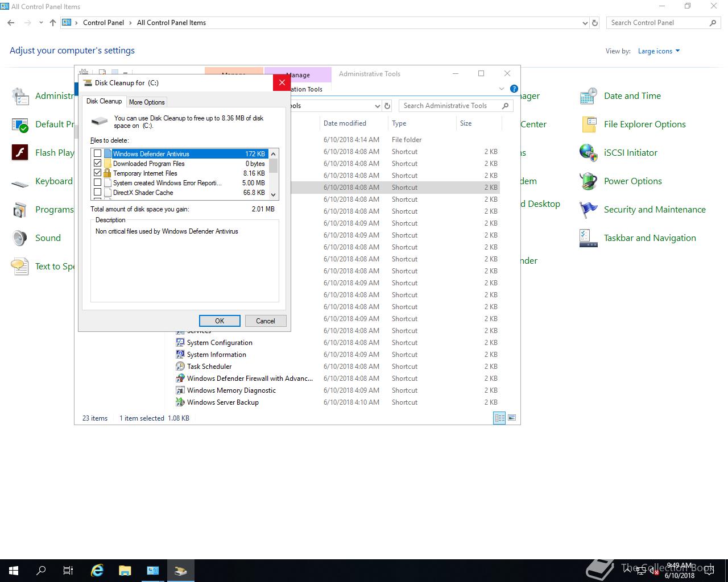Viewport: 728px width, 582px height.
Task: Sort by Type column header
Action: click(422, 123)
